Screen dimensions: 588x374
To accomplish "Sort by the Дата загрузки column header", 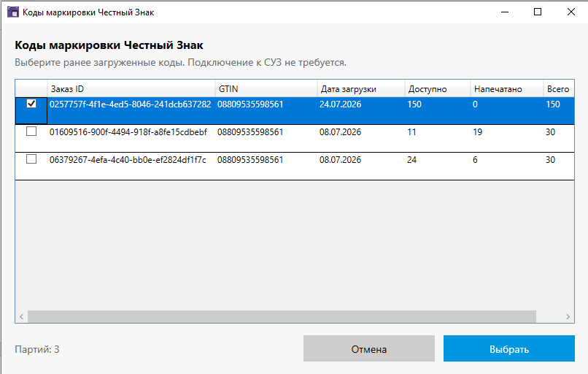I will click(x=361, y=89).
